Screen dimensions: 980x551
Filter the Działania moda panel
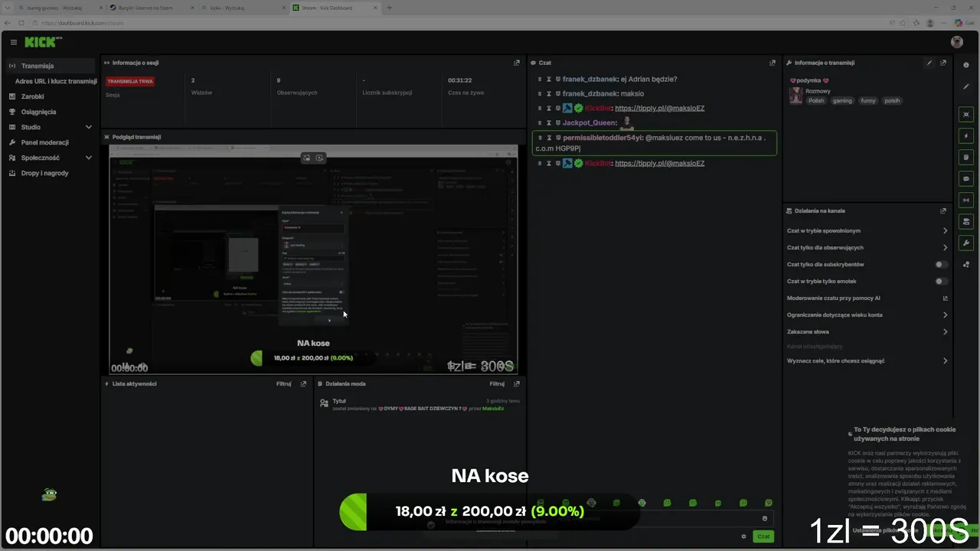click(497, 383)
